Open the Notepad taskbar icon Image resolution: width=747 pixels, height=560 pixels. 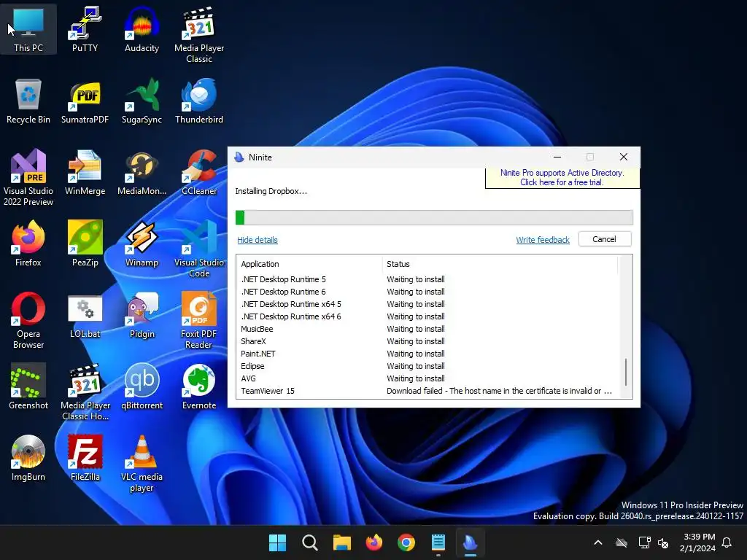438,542
